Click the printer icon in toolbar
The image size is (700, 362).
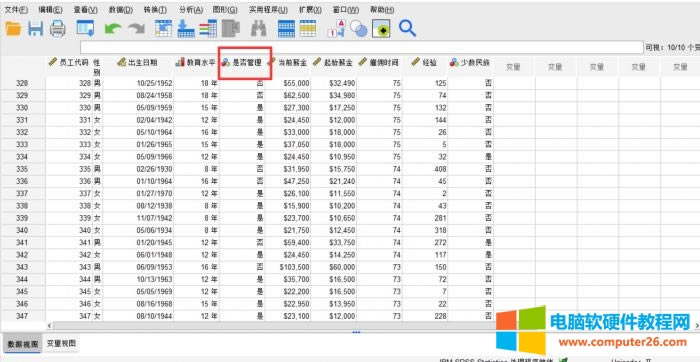pos(58,29)
